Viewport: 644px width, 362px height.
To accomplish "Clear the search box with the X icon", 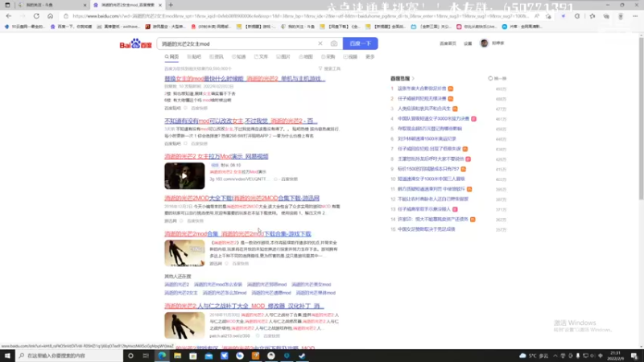I will (320, 43).
